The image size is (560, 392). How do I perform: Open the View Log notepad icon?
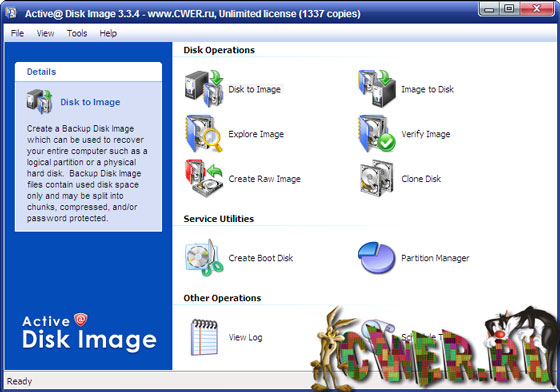(204, 337)
